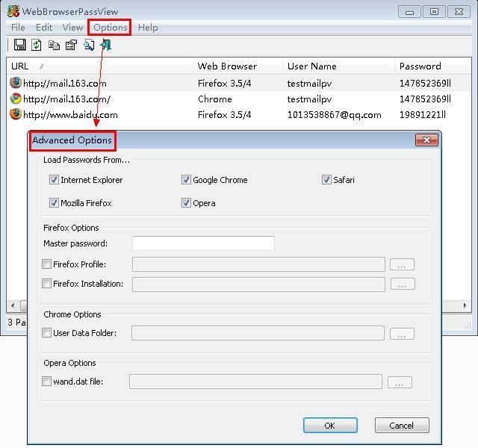Click the Refresh toolbar icon
478x448 pixels.
tap(37, 46)
